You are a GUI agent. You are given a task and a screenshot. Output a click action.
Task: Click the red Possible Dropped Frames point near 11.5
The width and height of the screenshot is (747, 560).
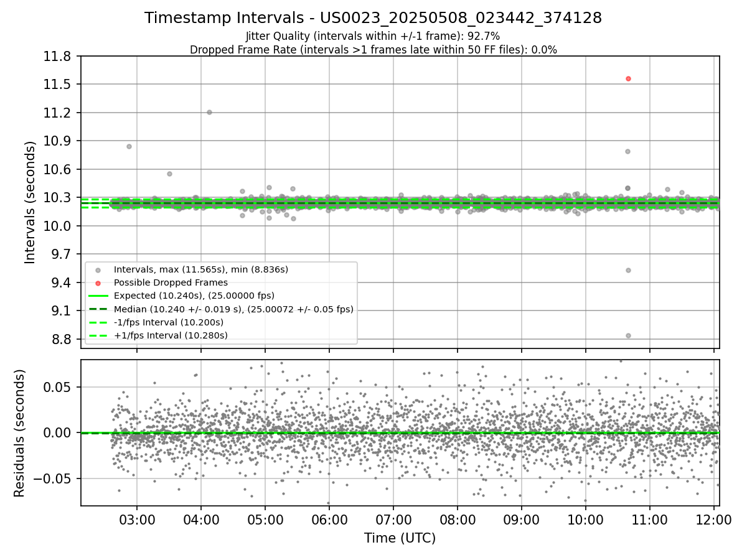(628, 78)
